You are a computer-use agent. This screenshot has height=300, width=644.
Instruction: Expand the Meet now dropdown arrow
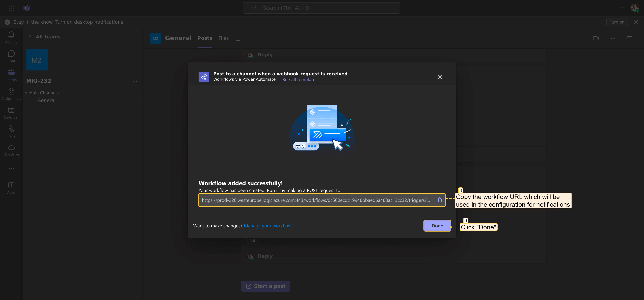(604, 38)
